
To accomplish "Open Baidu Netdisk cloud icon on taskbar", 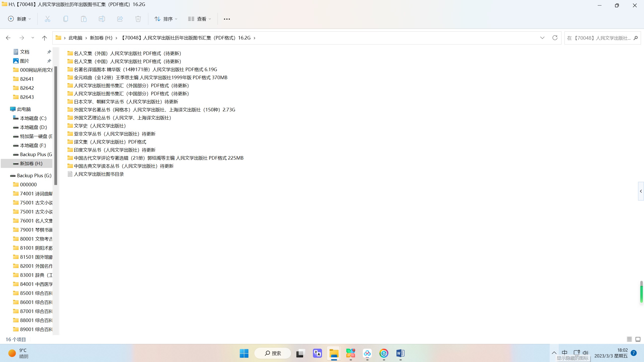I will pyautogui.click(x=367, y=353).
